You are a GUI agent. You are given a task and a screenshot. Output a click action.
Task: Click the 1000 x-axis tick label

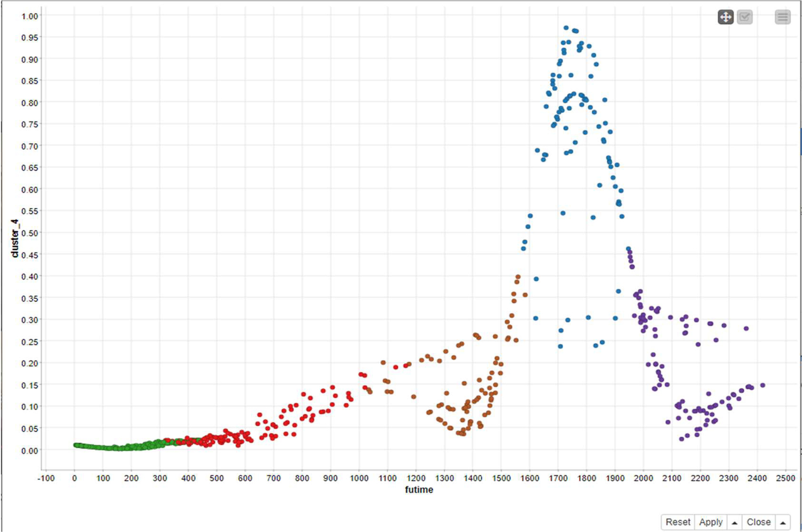pyautogui.click(x=359, y=478)
